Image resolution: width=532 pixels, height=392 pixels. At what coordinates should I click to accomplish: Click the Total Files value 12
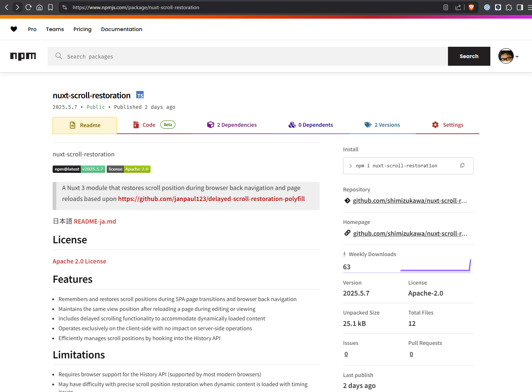[x=412, y=324]
